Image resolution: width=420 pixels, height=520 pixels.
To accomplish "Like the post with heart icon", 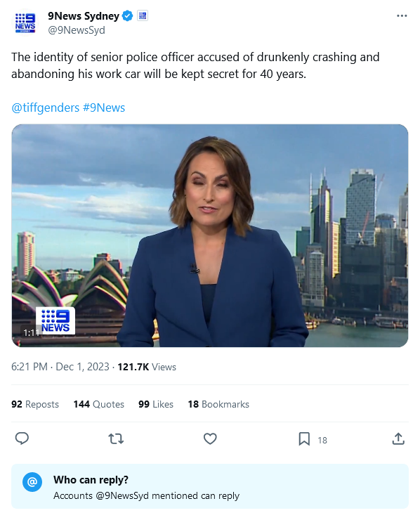I will click(210, 438).
